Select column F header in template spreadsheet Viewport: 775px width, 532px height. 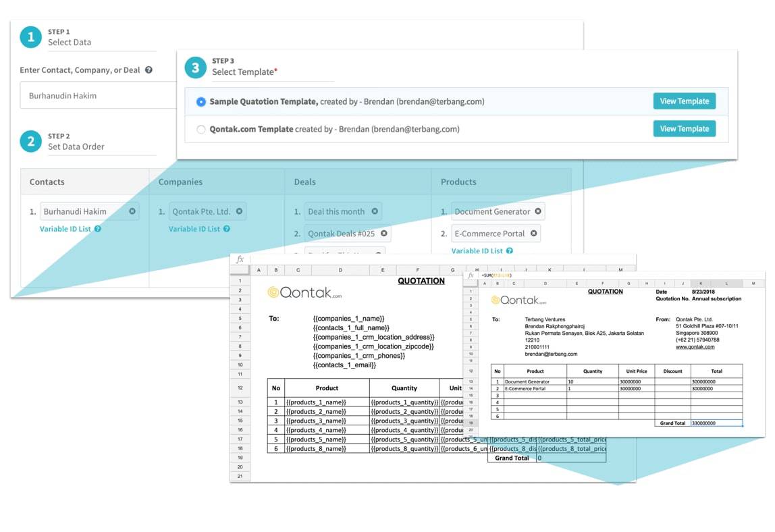tap(418, 270)
